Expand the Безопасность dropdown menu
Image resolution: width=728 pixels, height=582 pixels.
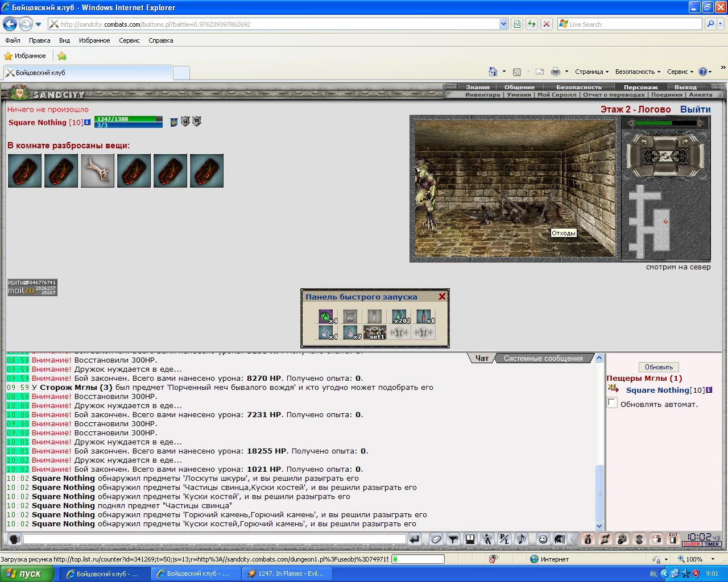pos(638,72)
